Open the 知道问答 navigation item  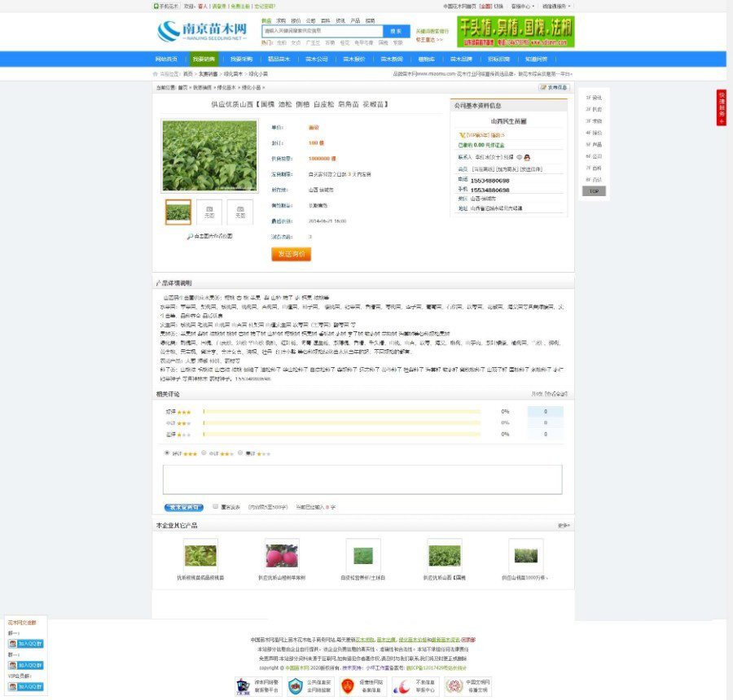tap(536, 59)
